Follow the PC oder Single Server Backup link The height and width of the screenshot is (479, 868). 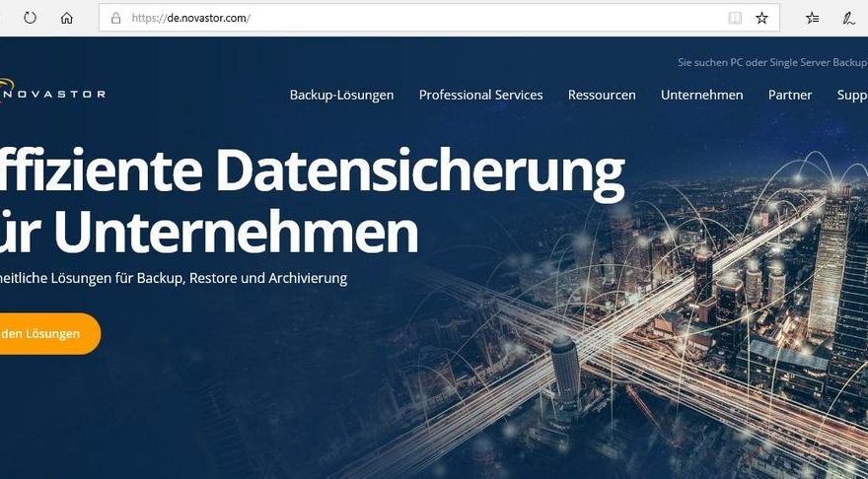pos(772,62)
